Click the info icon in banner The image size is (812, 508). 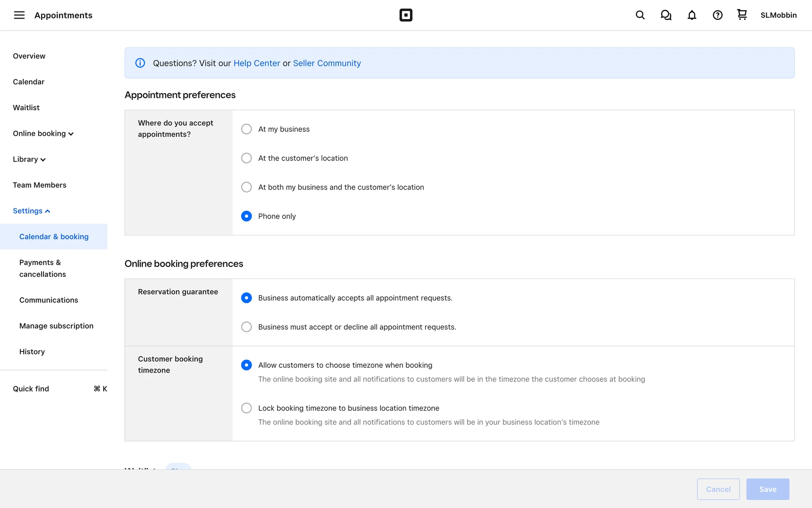140,63
